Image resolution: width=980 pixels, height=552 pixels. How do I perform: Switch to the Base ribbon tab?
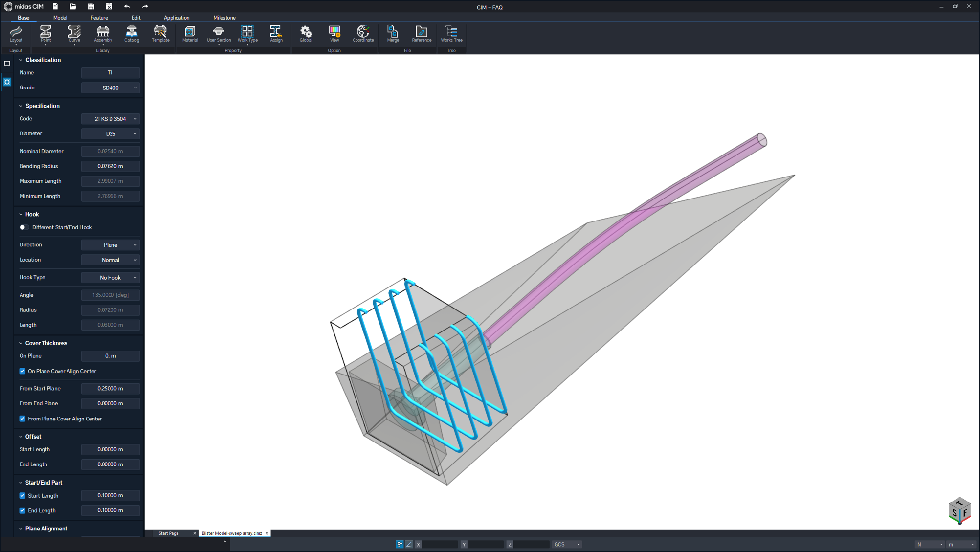point(23,18)
